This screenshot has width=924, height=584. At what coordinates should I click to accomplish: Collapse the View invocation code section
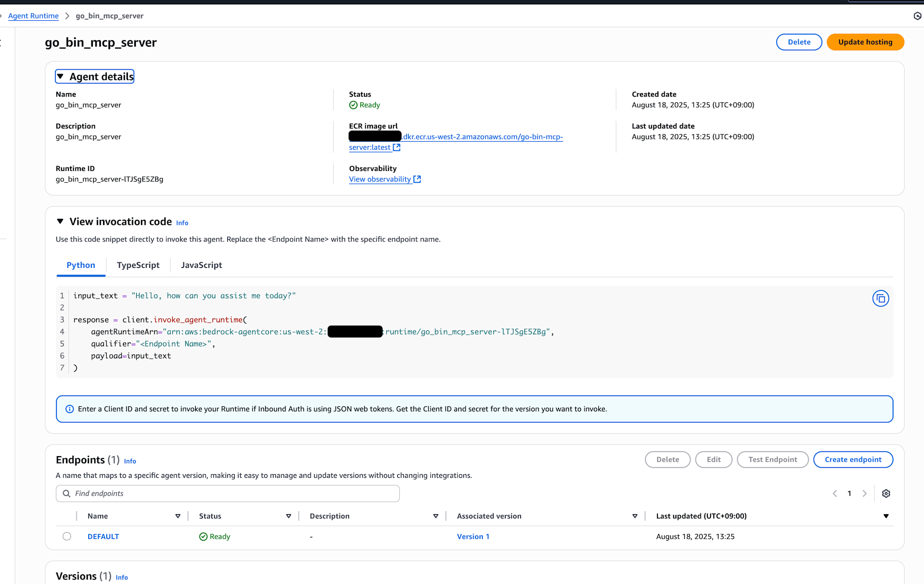pos(60,222)
